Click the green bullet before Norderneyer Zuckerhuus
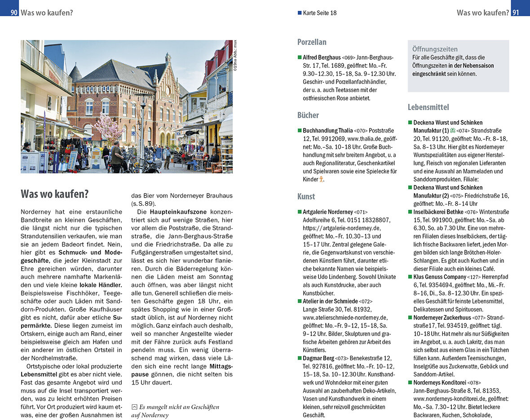Viewport: 530px width, 420px height. (x=410, y=318)
